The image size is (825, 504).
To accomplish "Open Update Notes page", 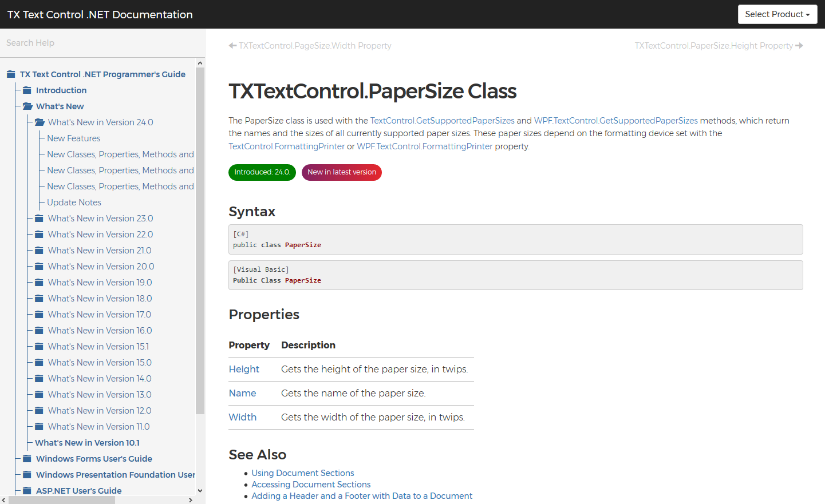I will (74, 203).
